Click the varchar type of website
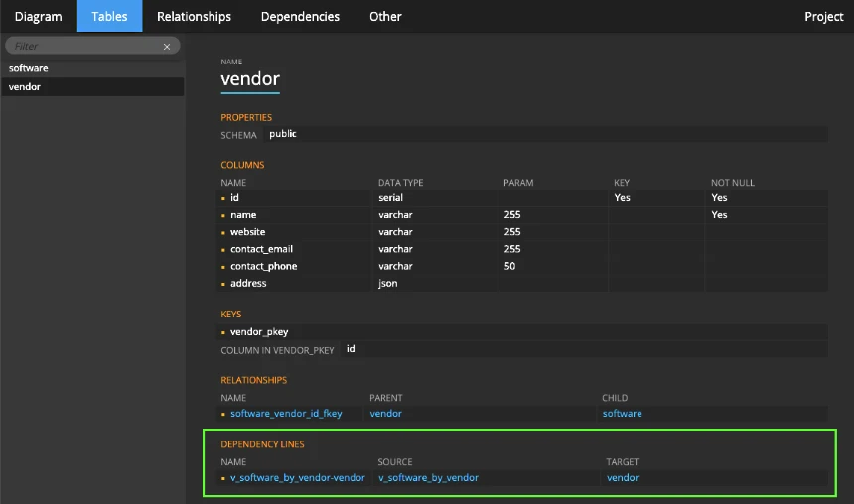Viewport: 854px width, 504px height. (x=395, y=232)
